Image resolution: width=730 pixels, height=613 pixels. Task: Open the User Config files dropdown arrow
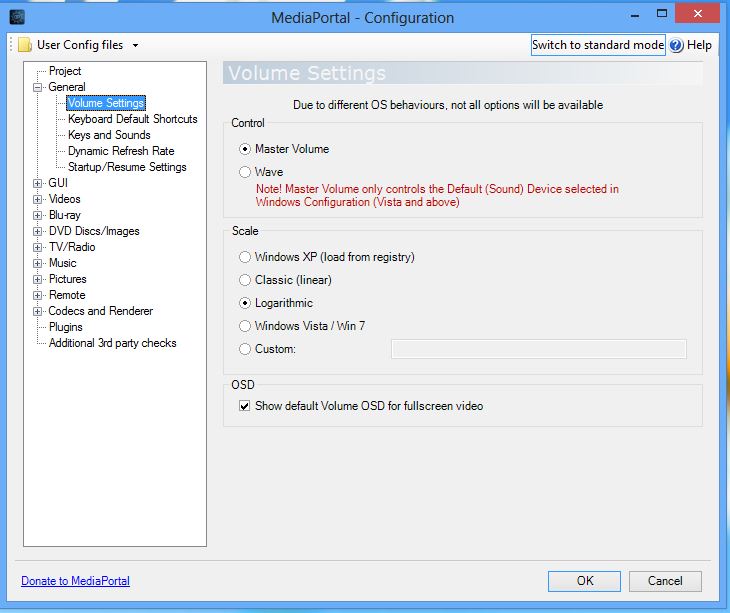pyautogui.click(x=135, y=45)
